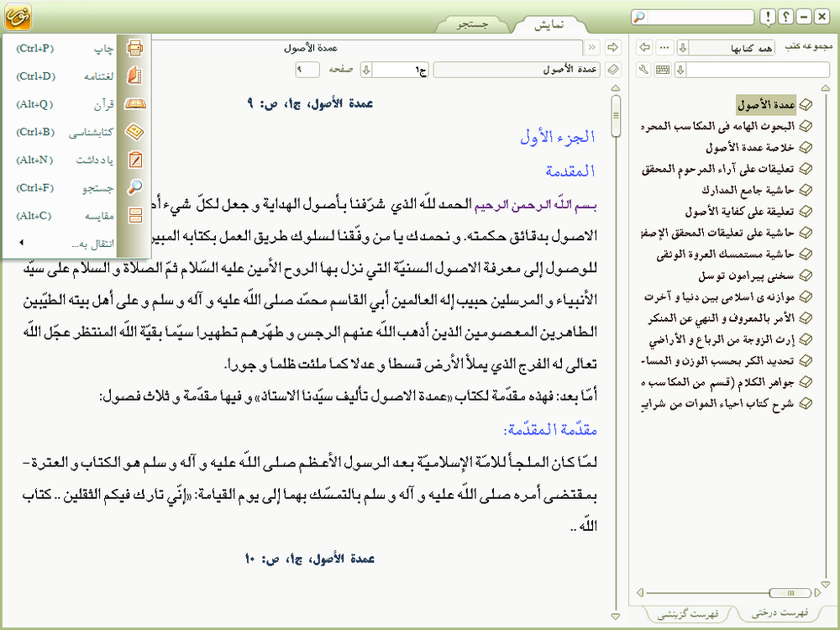The height and width of the screenshot is (630, 840).
Task: Open bibliography (کتابشناسی) icon in menu
Action: click(134, 132)
